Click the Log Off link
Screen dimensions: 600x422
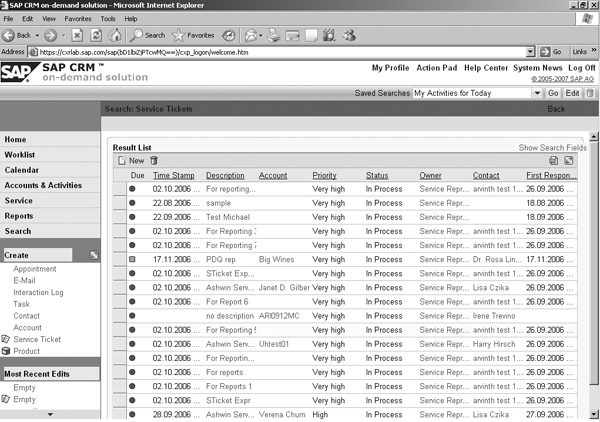582,68
